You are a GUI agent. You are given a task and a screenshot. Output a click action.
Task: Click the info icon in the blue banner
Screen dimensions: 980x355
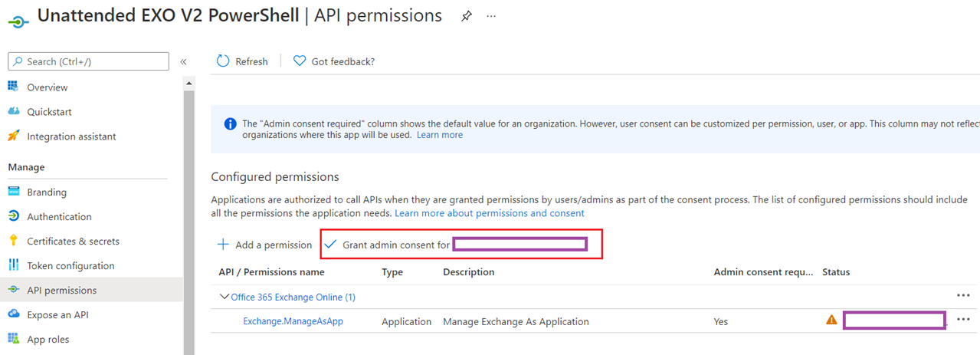click(230, 123)
